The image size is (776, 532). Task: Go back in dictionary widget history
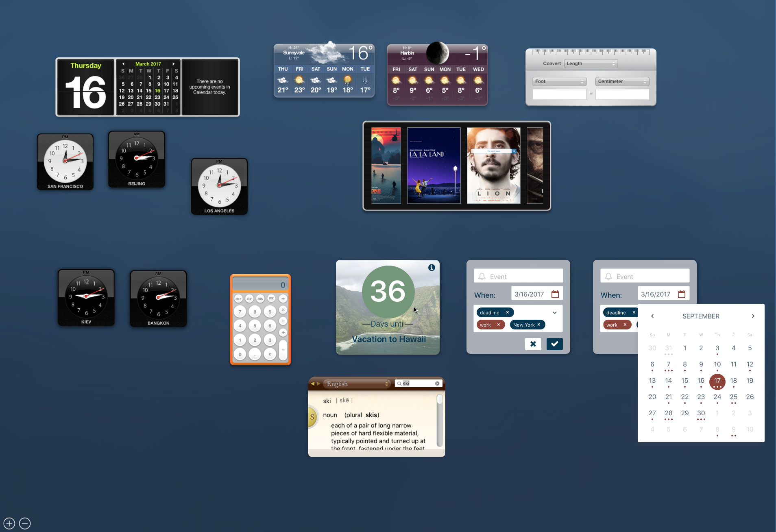pyautogui.click(x=312, y=384)
